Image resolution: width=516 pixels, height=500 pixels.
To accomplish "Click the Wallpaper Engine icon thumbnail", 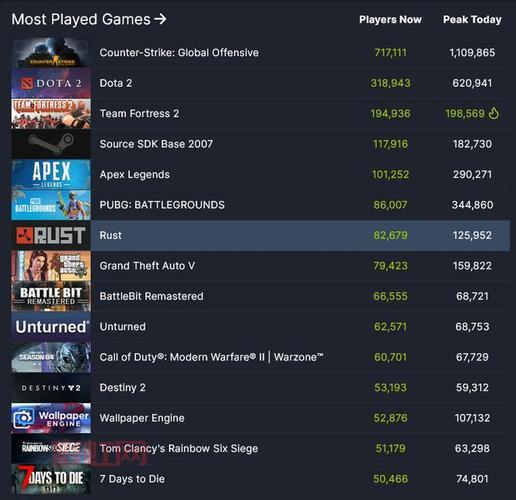I will pyautogui.click(x=51, y=418).
